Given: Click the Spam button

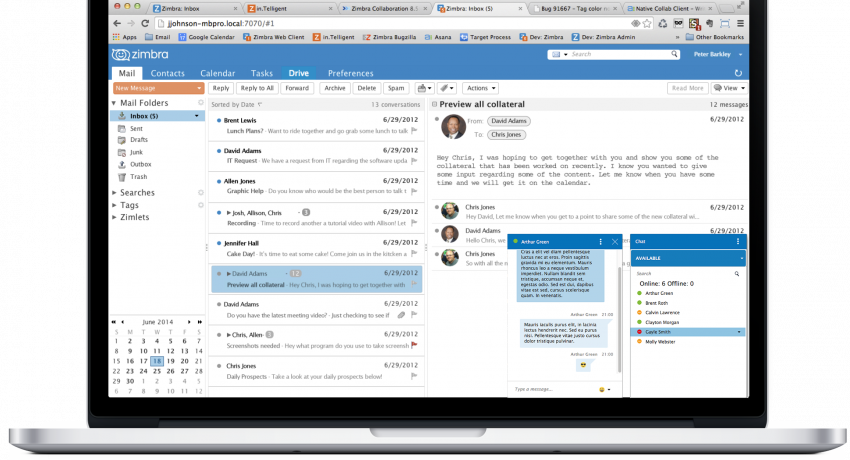Looking at the screenshot, I should click(x=396, y=88).
